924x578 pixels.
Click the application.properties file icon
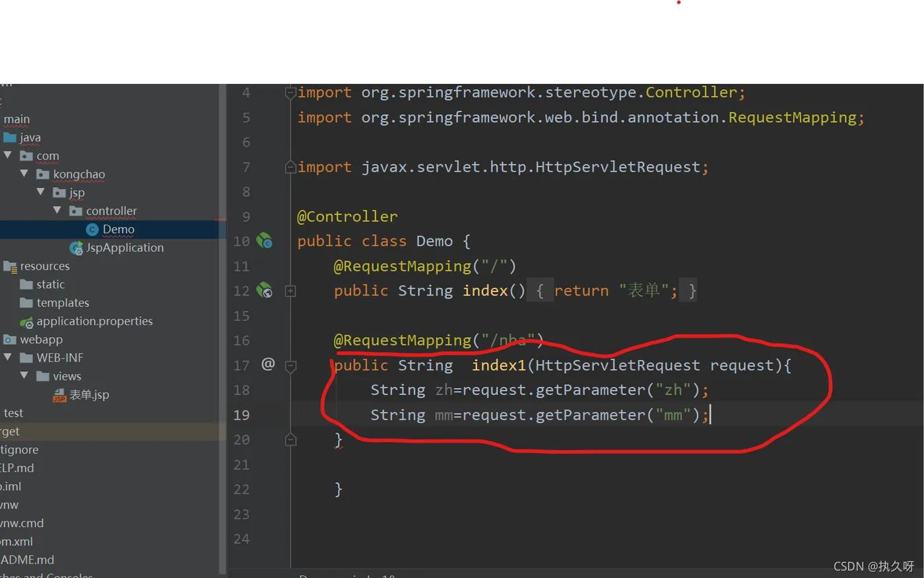tap(26, 322)
